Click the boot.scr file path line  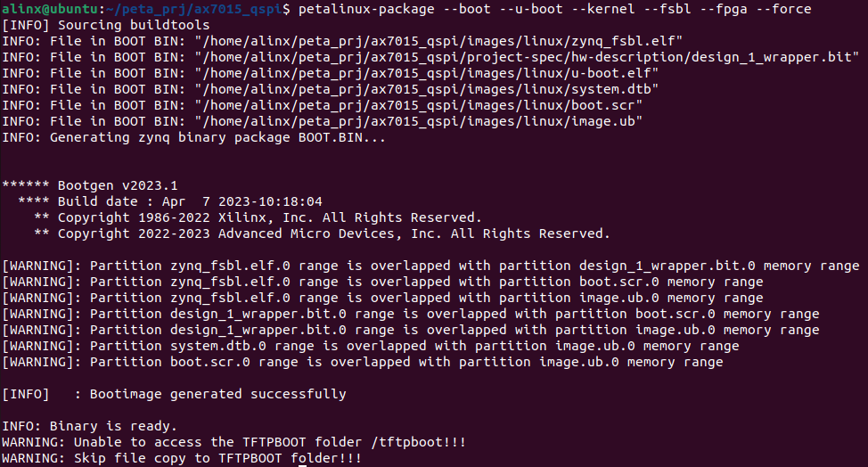click(x=323, y=105)
